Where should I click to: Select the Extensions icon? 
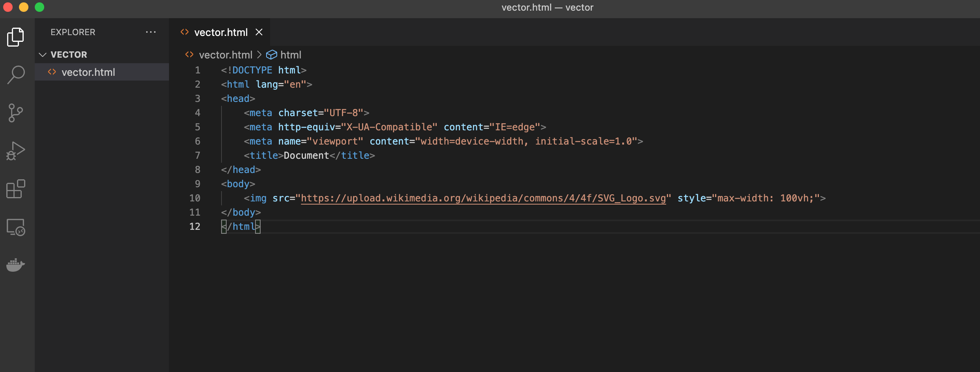(16, 189)
